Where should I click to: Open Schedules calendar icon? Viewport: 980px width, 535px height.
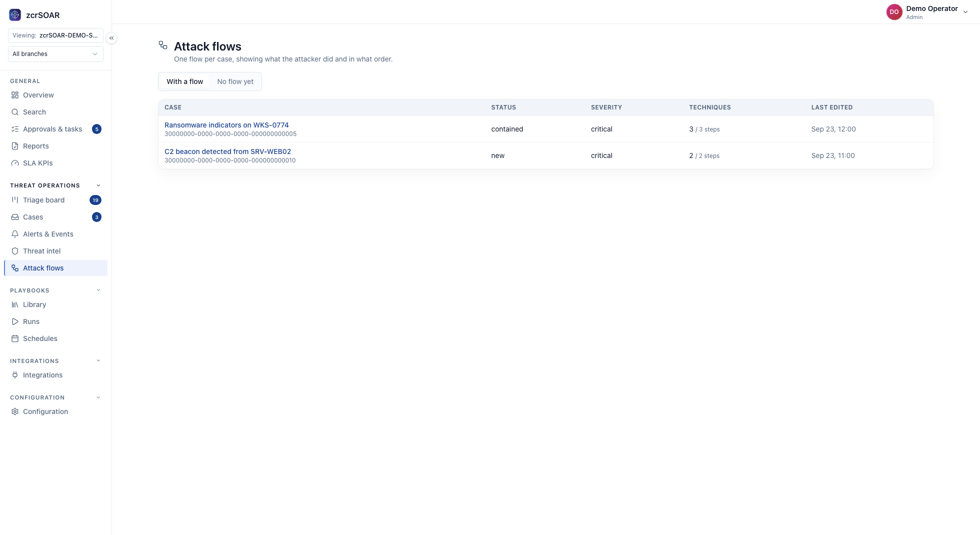tap(15, 338)
